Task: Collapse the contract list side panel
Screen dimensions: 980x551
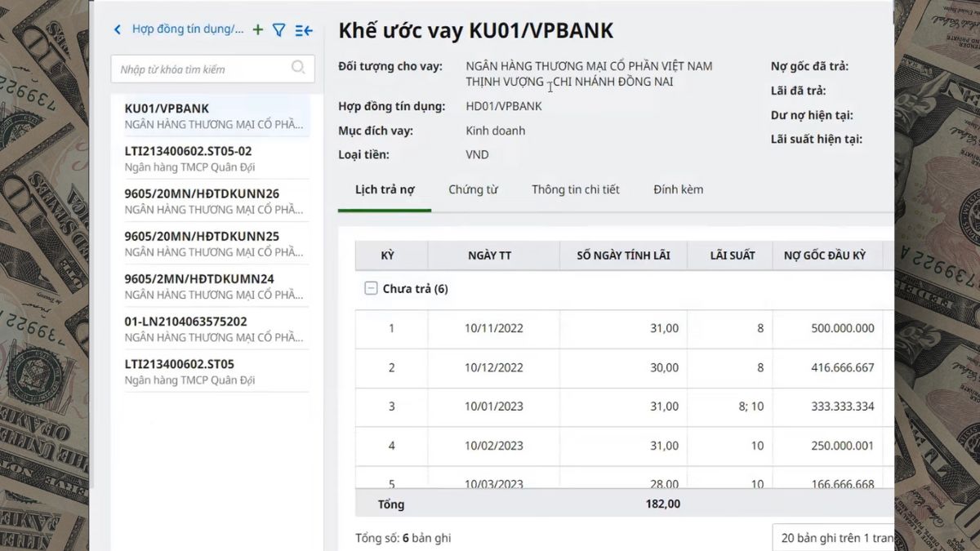Action: [304, 30]
